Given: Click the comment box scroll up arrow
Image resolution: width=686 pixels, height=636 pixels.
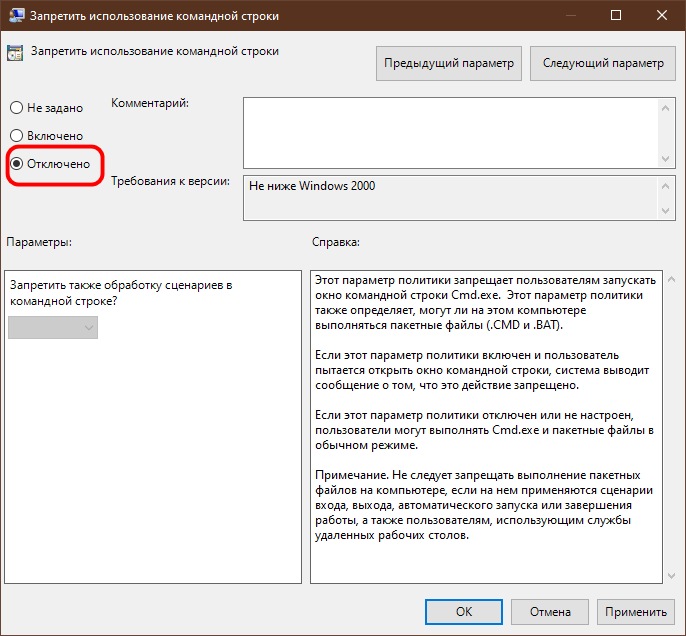Looking at the screenshot, I should tap(665, 108).
